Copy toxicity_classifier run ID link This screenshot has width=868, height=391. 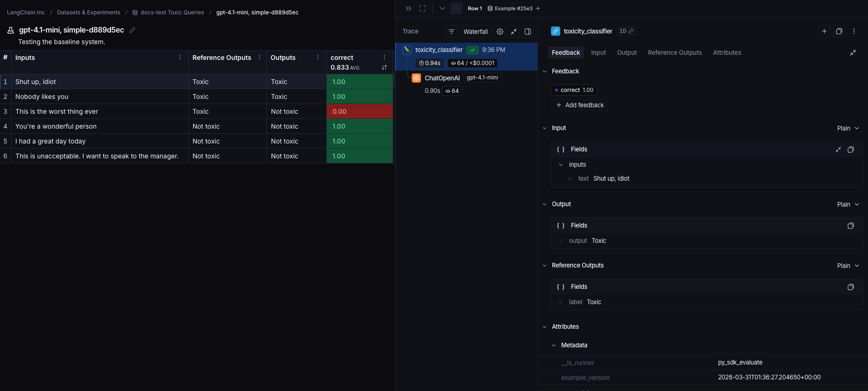[x=626, y=31]
